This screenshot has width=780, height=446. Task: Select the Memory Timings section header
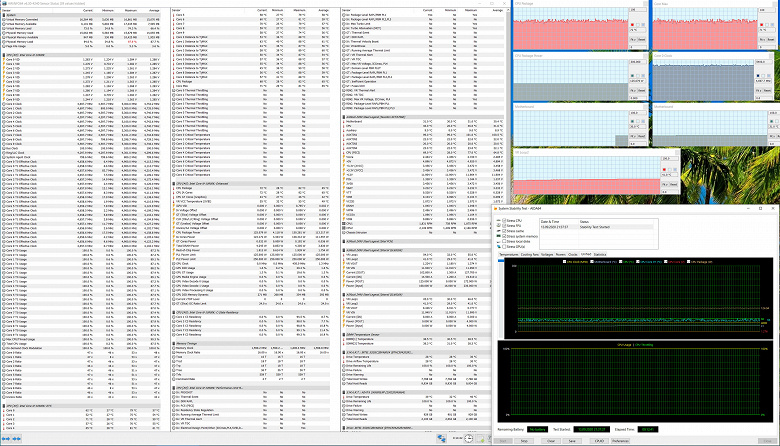[x=250, y=343]
